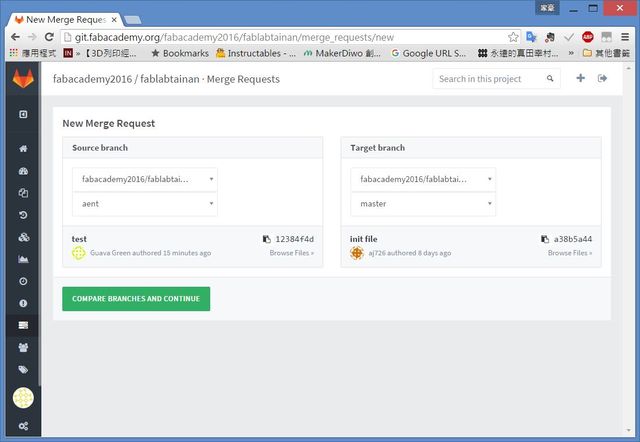Open the graphs chart icon in sidebar
The height and width of the screenshot is (442, 640).
tap(23, 259)
